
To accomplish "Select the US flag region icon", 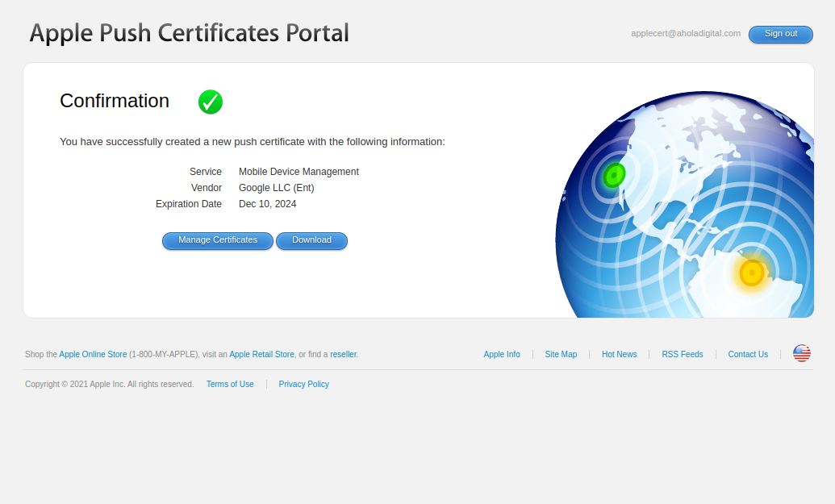I will [x=801, y=353].
